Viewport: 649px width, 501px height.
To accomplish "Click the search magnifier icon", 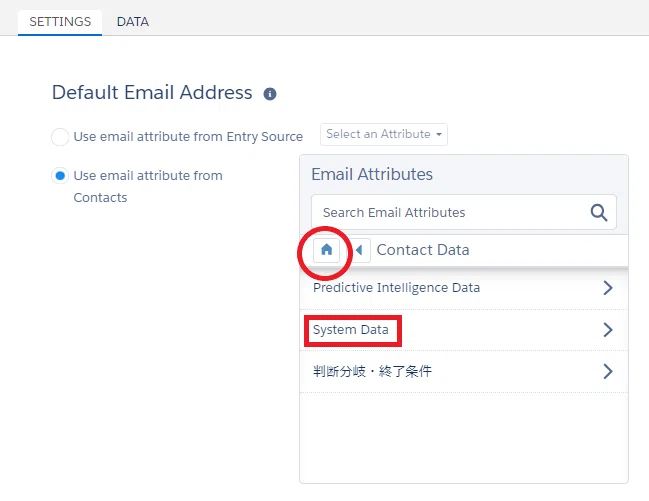I will [599, 212].
